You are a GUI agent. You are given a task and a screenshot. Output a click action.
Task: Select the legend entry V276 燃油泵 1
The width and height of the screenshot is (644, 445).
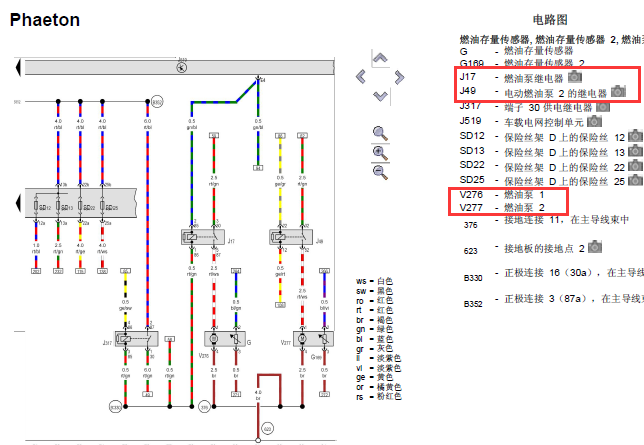(502, 194)
